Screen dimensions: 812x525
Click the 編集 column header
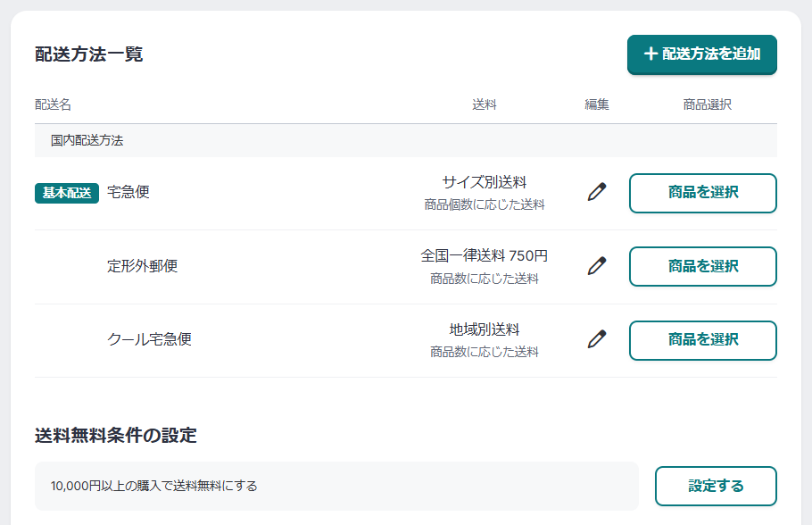597,104
